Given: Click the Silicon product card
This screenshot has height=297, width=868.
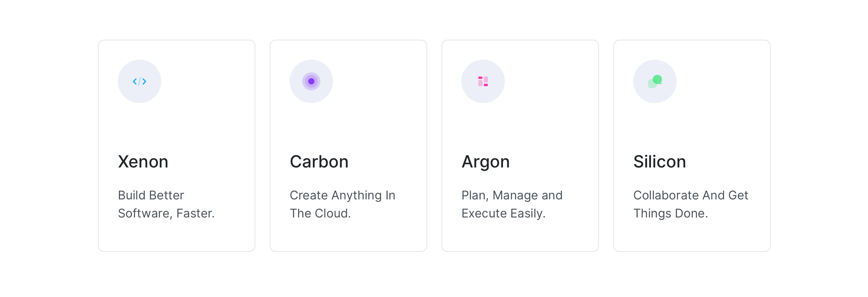Looking at the screenshot, I should (x=692, y=146).
